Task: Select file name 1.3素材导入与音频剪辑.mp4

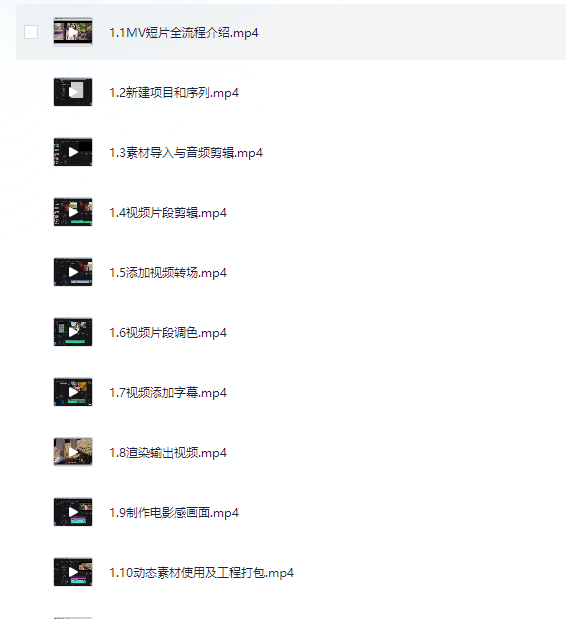Action: point(186,153)
